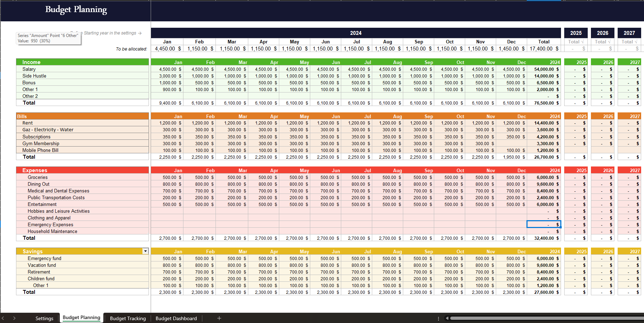The width and height of the screenshot is (644, 323).
Task: Add a new sheet using the plus icon
Action: pyautogui.click(x=219, y=318)
